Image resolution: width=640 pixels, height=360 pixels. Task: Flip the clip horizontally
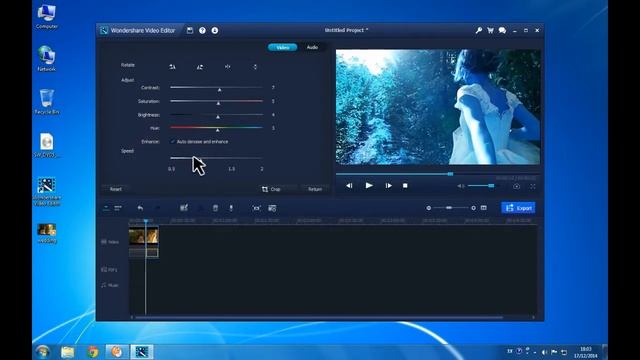227,67
